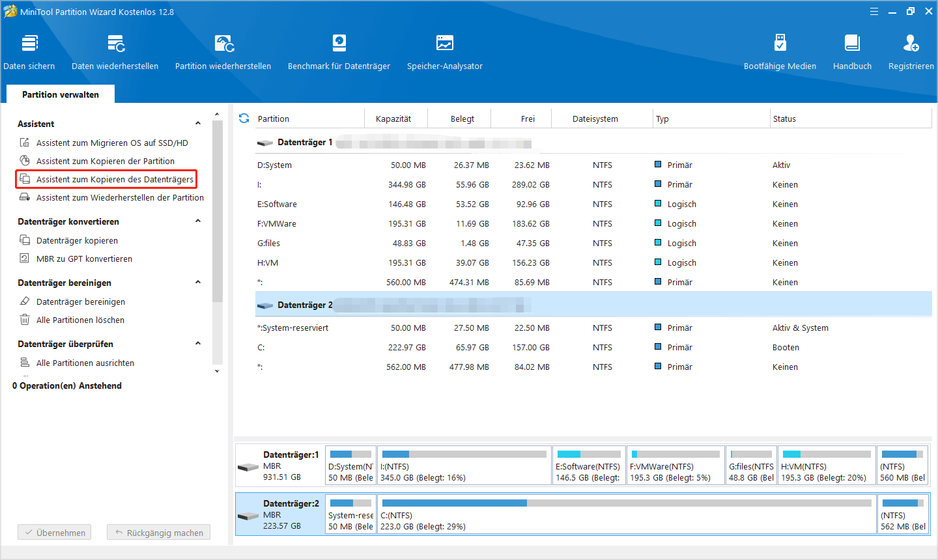
Task: Select MBR zu GPT konvertieren
Action: pyautogui.click(x=84, y=259)
